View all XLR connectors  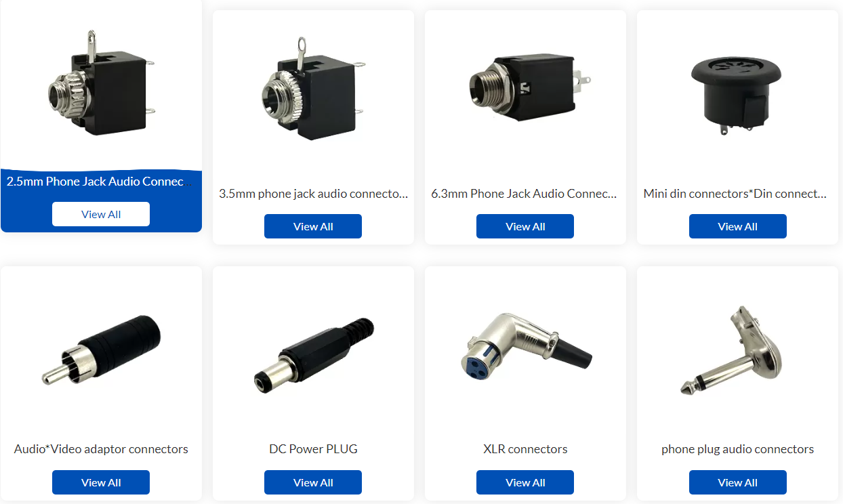tap(525, 482)
